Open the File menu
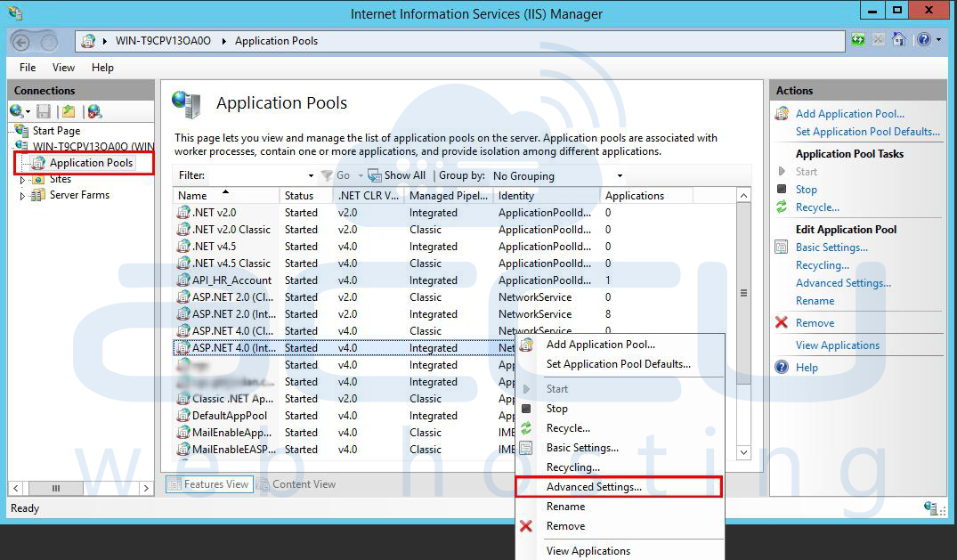Image resolution: width=957 pixels, height=560 pixels. click(28, 67)
